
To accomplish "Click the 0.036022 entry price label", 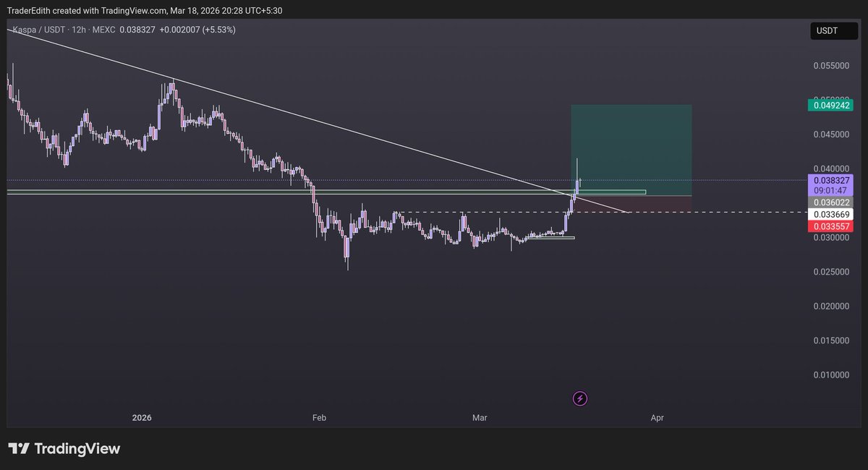I will click(830, 202).
